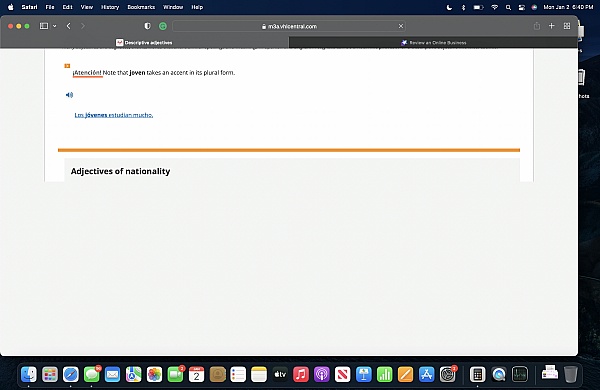Launch the Music app from the dock
Viewport: 600px width, 390px height.
[x=301, y=374]
